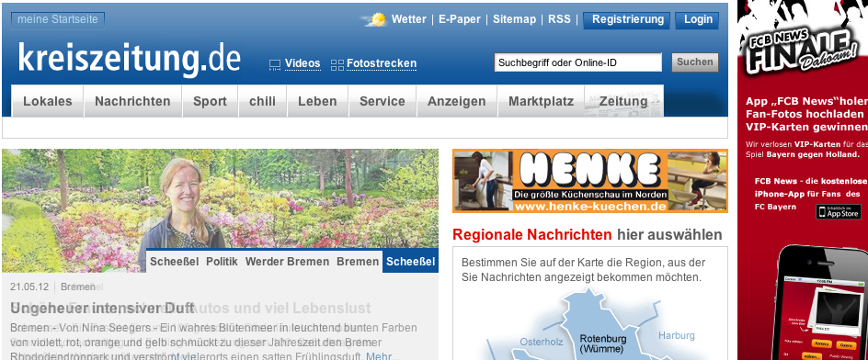868x360 pixels.
Task: Open the Wetter link
Action: coord(408,19)
